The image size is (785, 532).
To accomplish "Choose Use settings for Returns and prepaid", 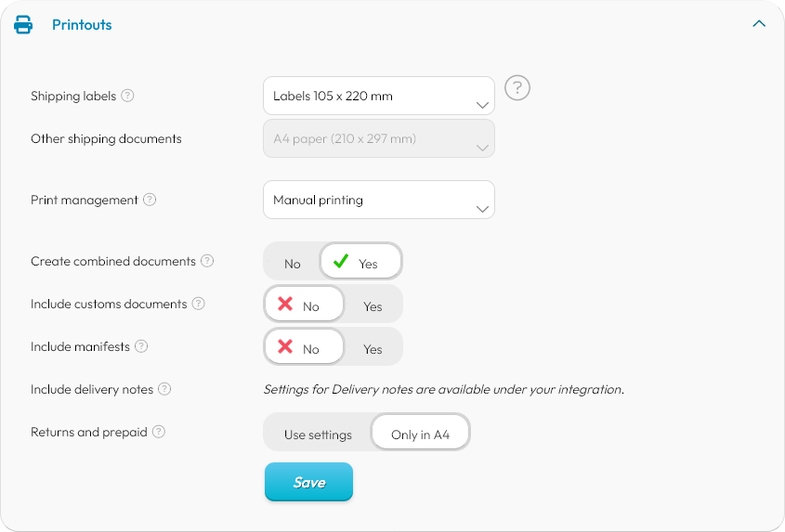I will (x=318, y=435).
